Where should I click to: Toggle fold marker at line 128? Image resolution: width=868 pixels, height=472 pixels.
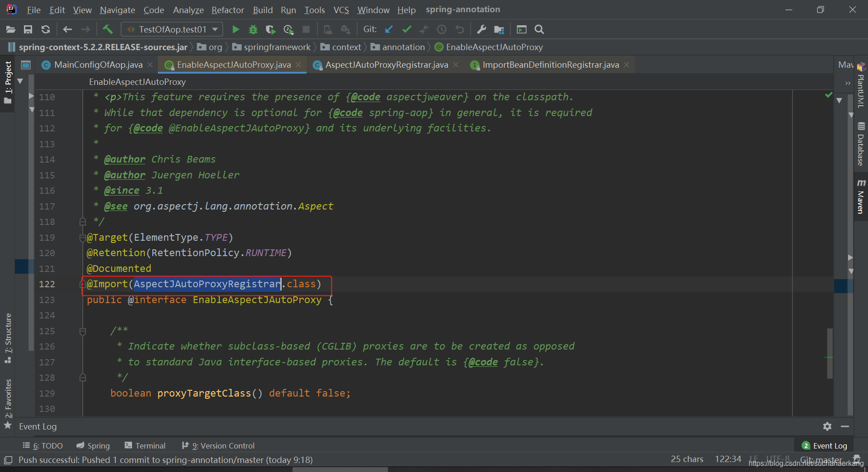(83, 378)
